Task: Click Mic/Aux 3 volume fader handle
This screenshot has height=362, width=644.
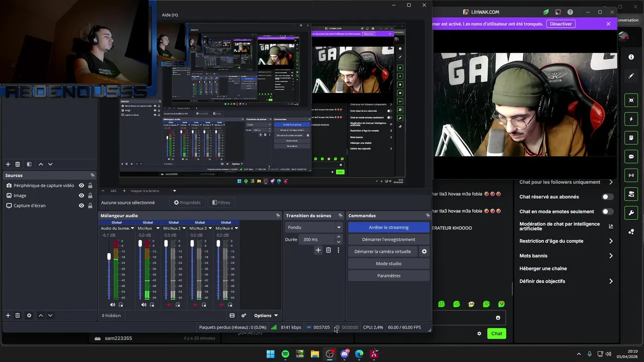Action: 192,243
